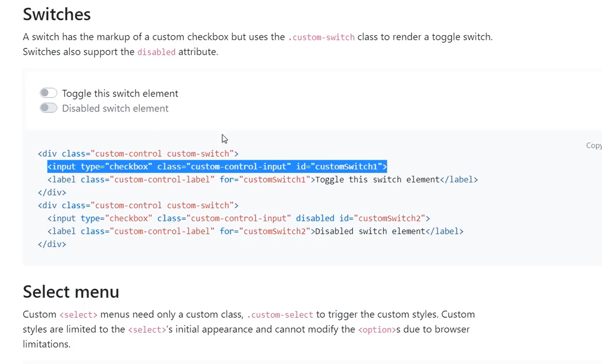Click the <option> inline code
This screenshot has width=602, height=364.
point(377,330)
